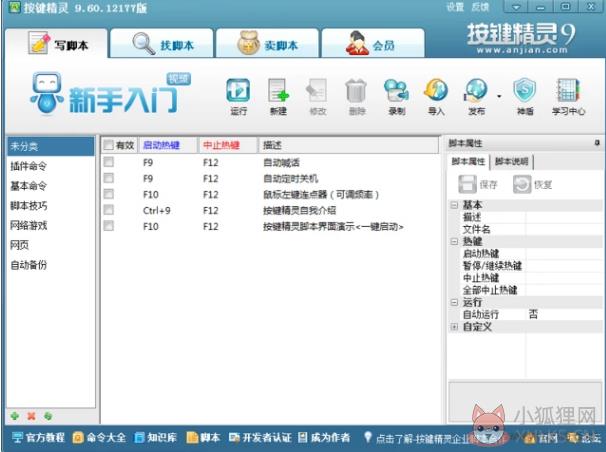
Task: Click the 神盾 shield icon
Action: [x=525, y=90]
